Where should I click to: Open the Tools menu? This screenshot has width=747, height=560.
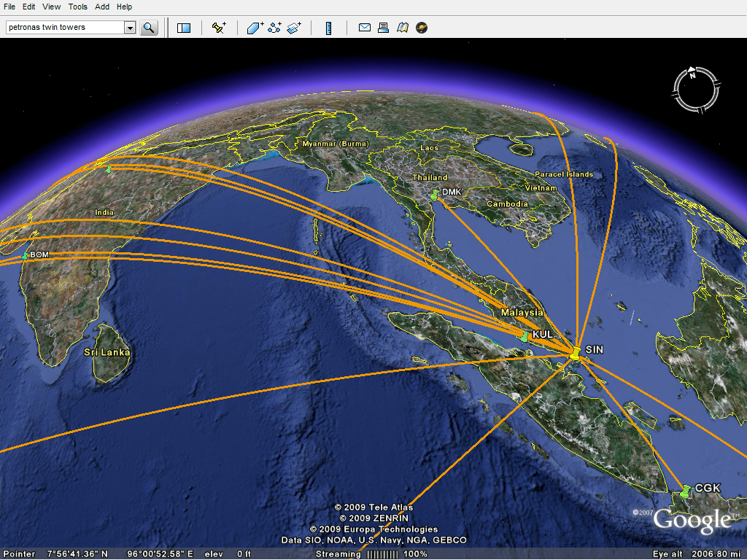(x=77, y=7)
